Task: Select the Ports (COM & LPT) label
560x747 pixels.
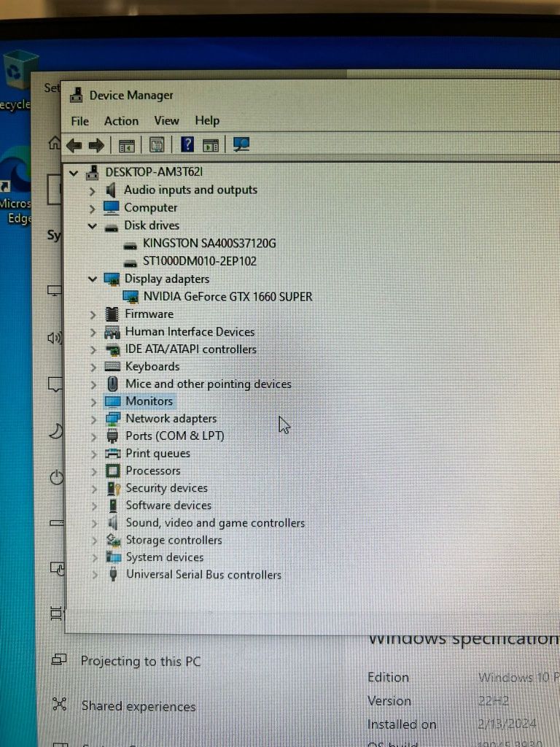Action: [x=175, y=436]
